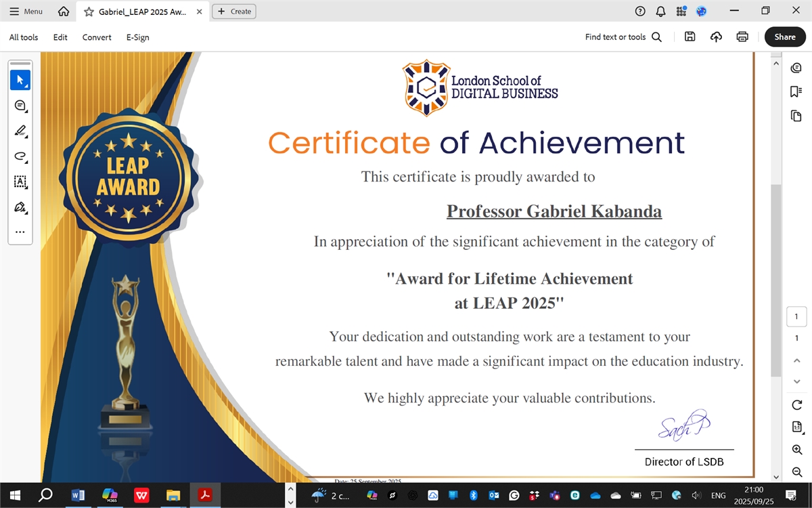This screenshot has width=812, height=508.
Task: Open the Bookmarks panel on right
Action: [x=796, y=91]
